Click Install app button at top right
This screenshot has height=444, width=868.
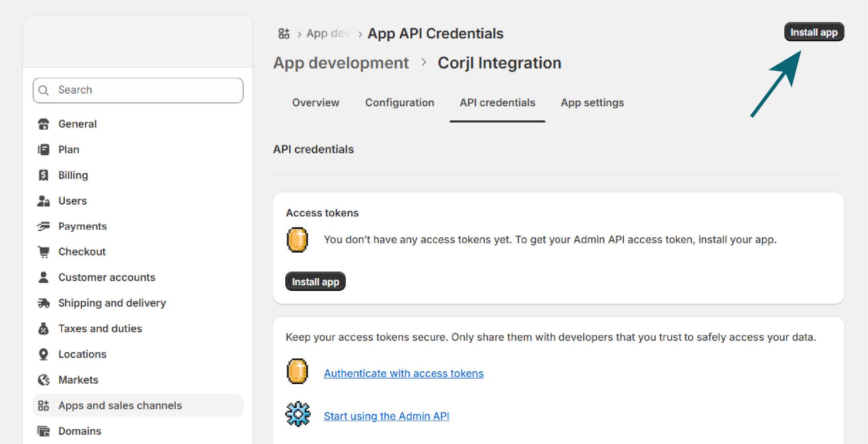click(814, 32)
